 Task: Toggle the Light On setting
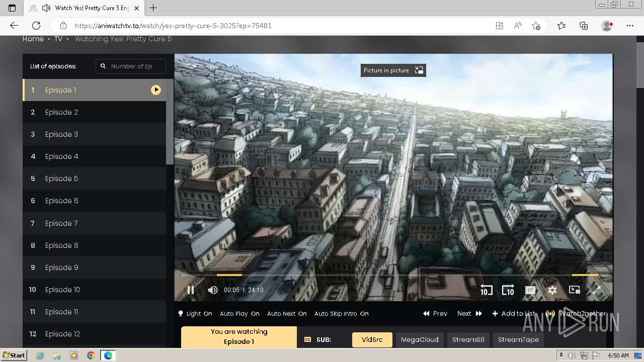click(195, 314)
